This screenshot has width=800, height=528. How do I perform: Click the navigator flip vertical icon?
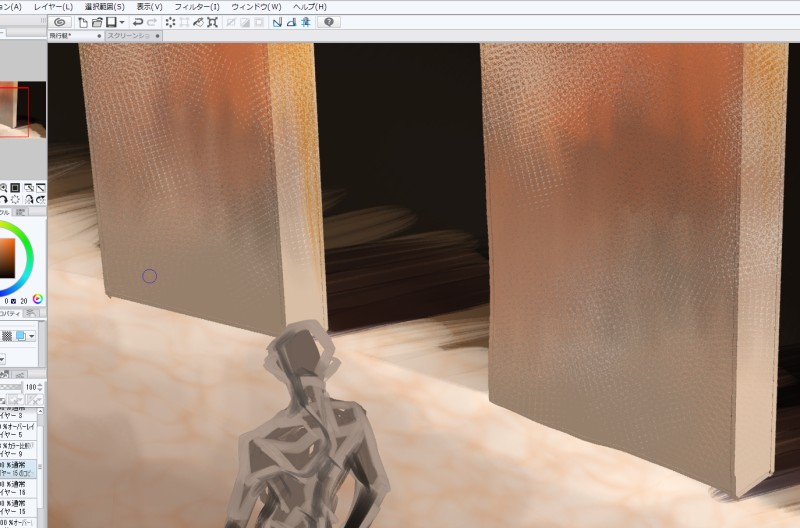(x=40, y=188)
